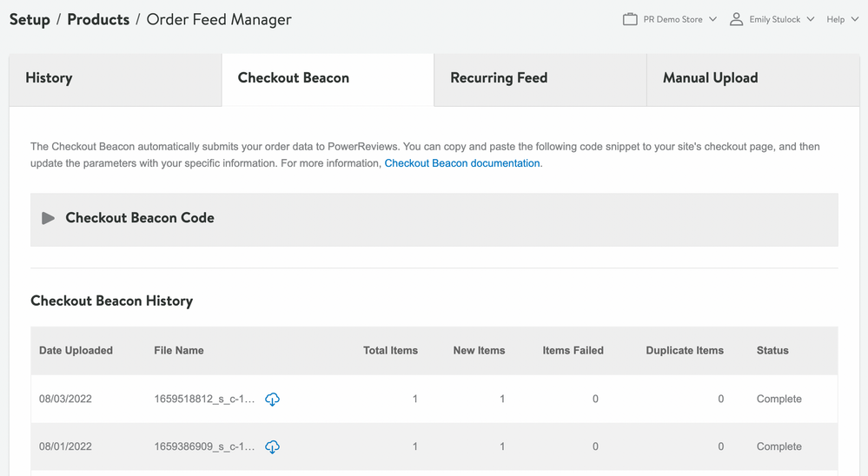Screen dimensions: 868x476
Task: Click the Total Items column header
Action: point(390,350)
